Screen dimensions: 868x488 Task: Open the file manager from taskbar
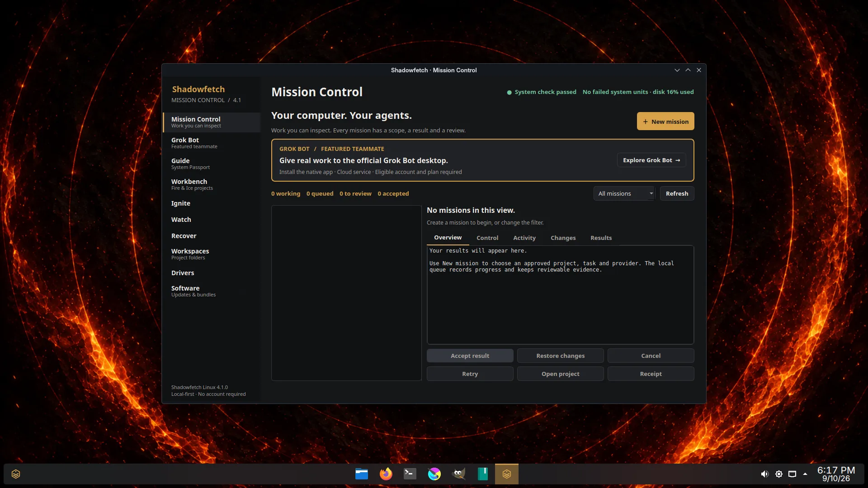coord(362,474)
